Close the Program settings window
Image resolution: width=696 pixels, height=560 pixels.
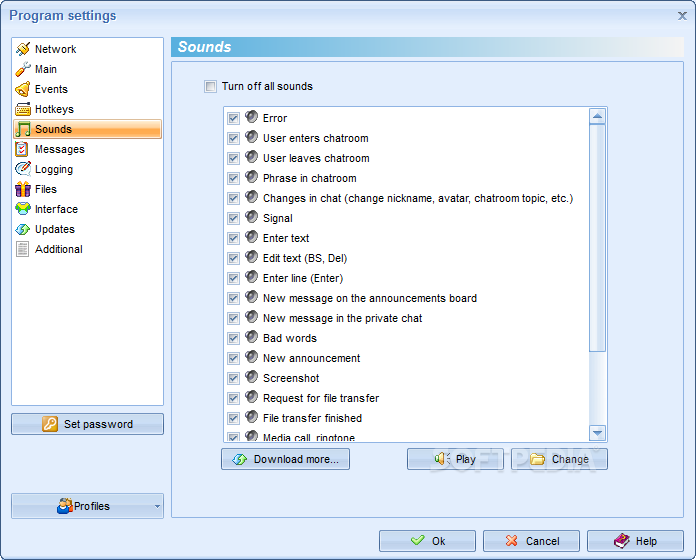pyautogui.click(x=682, y=16)
